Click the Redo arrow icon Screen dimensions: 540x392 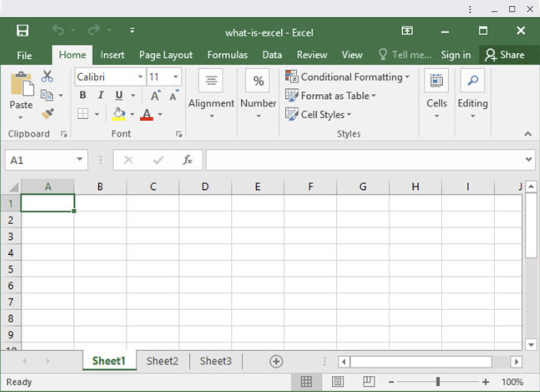tap(94, 30)
